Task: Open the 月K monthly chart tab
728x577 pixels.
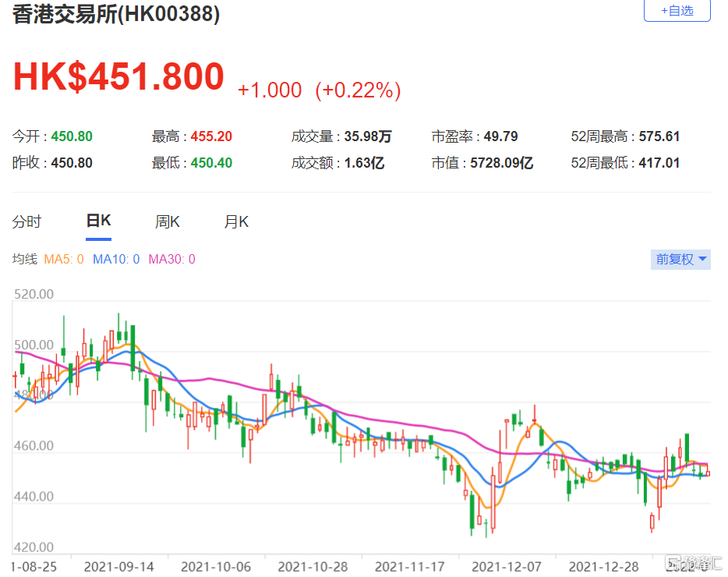Action: [x=236, y=221]
